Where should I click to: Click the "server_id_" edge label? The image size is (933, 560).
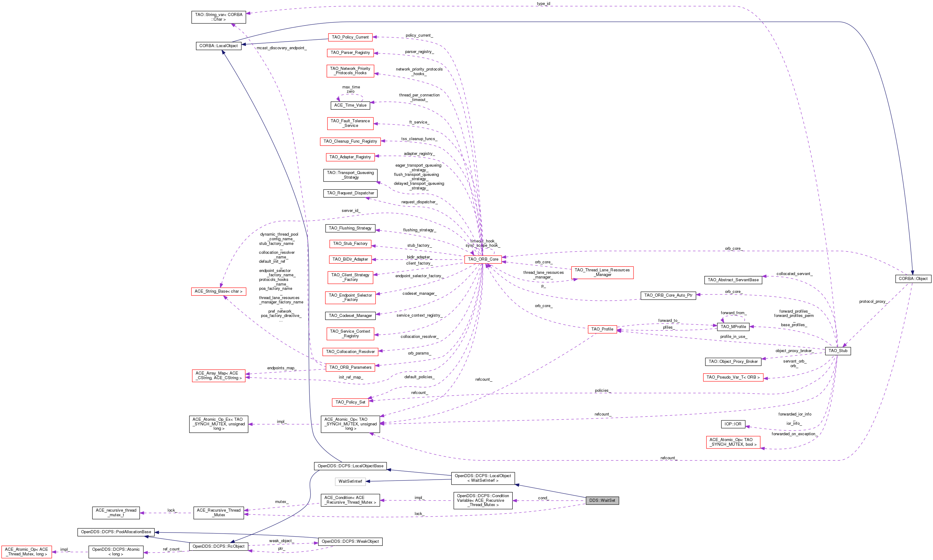click(x=351, y=211)
